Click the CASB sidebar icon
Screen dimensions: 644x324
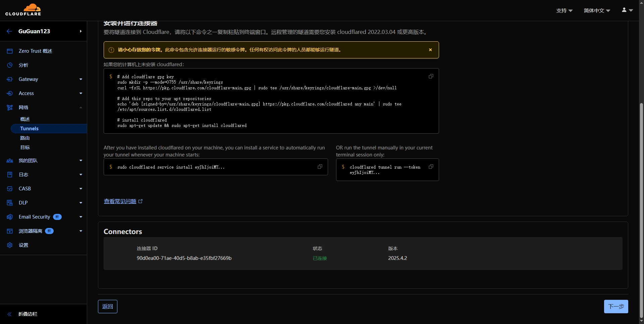(10, 189)
